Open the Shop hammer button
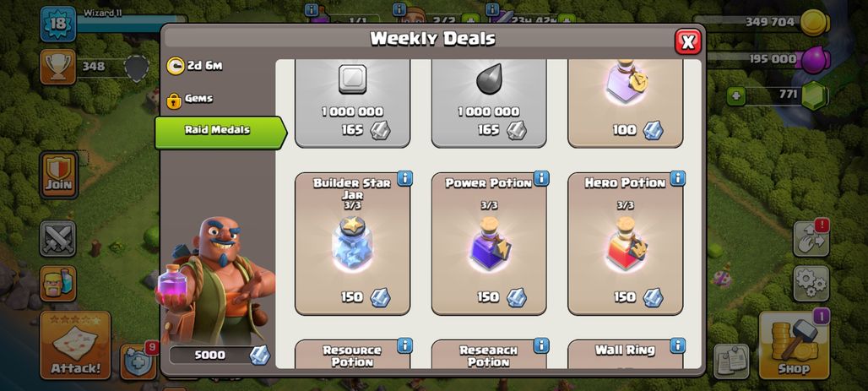The image size is (868, 391). [x=794, y=345]
